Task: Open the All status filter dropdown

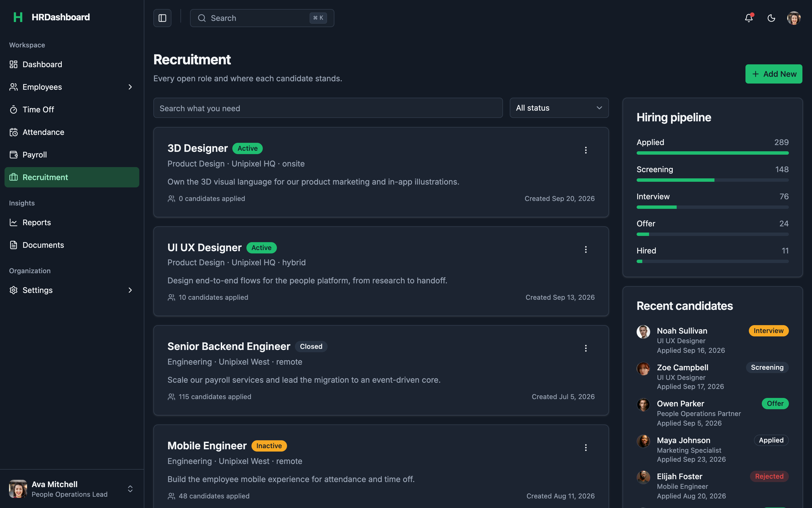Action: (x=559, y=108)
